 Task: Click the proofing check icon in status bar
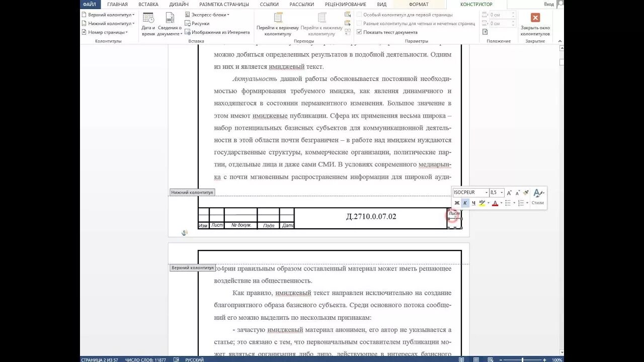point(177,359)
